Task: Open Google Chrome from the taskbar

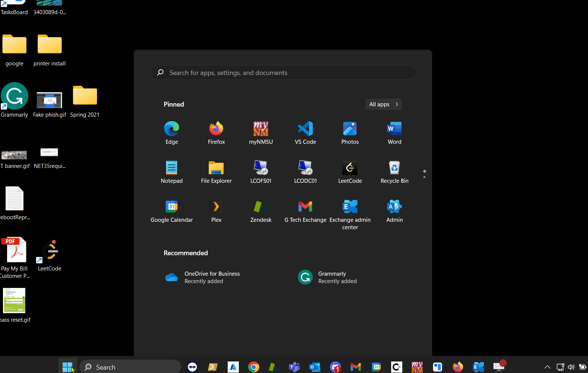Action: [254, 367]
